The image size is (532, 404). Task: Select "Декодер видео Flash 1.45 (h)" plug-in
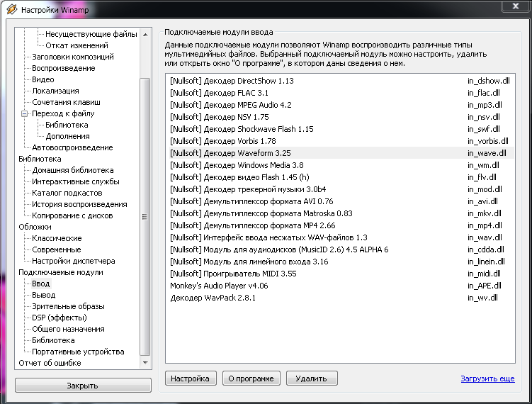[340, 178]
